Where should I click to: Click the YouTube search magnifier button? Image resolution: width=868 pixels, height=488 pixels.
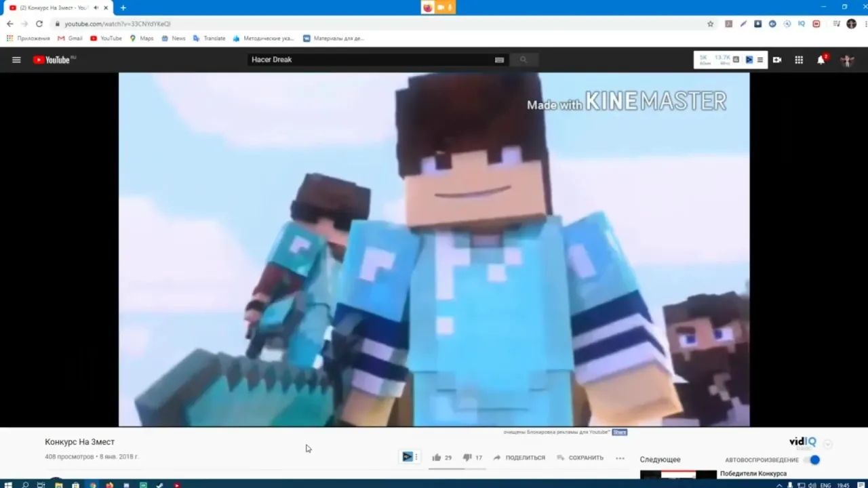pos(524,60)
